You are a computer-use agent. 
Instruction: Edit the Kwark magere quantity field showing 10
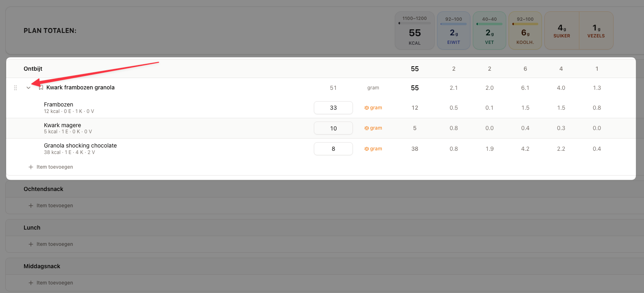point(333,128)
